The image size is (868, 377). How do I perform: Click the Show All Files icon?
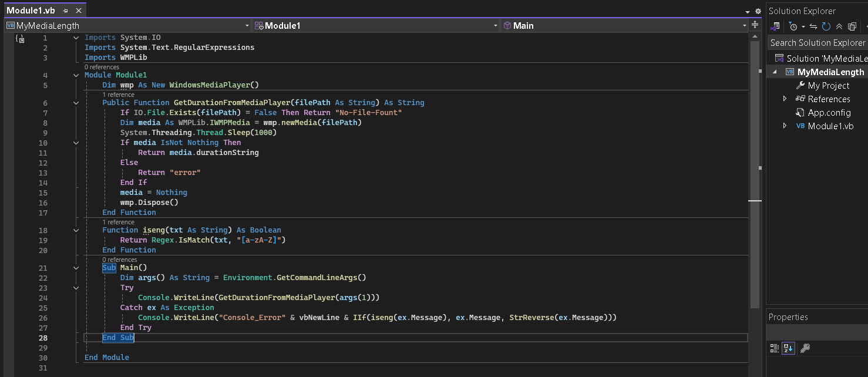pyautogui.click(x=852, y=26)
